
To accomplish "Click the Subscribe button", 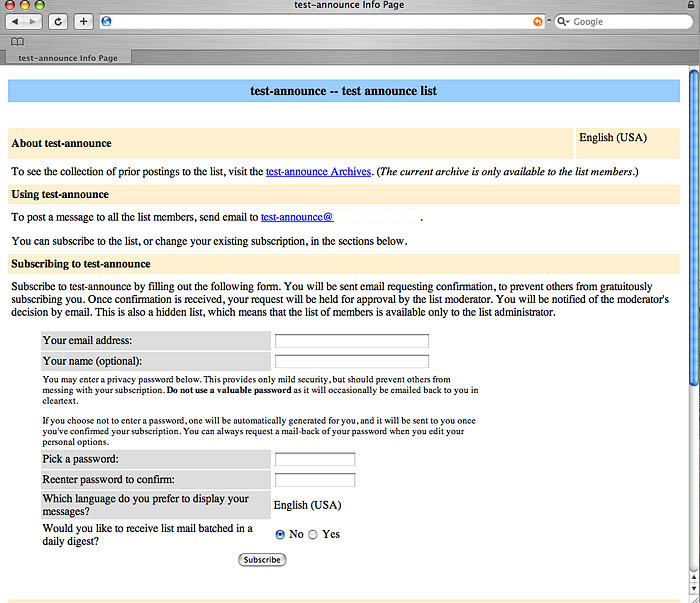I will [x=262, y=560].
